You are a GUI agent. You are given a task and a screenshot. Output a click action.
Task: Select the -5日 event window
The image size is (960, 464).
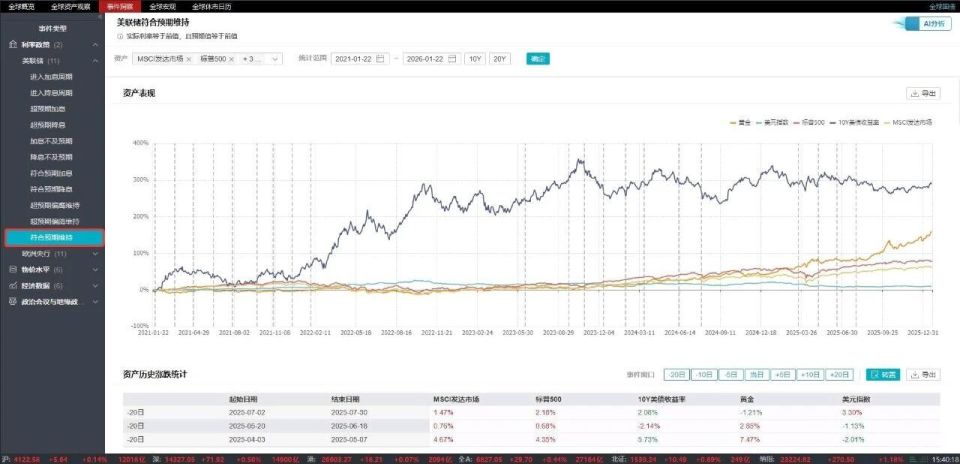[x=730, y=375]
